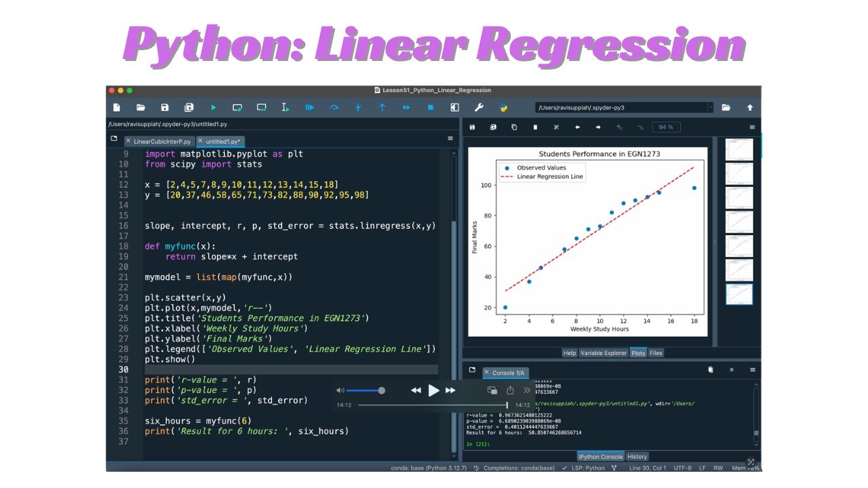Click the plot zoom percentage field 94 %
The image size is (868, 488).
(666, 127)
